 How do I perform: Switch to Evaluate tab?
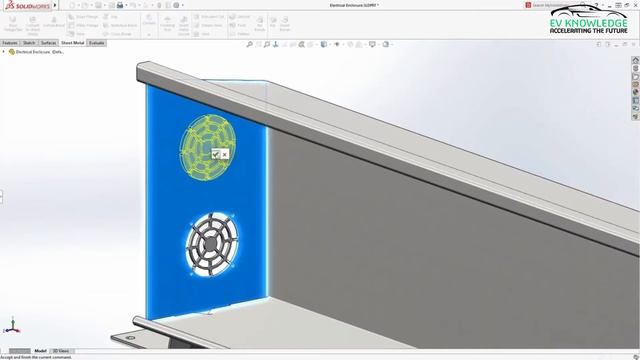coord(97,43)
